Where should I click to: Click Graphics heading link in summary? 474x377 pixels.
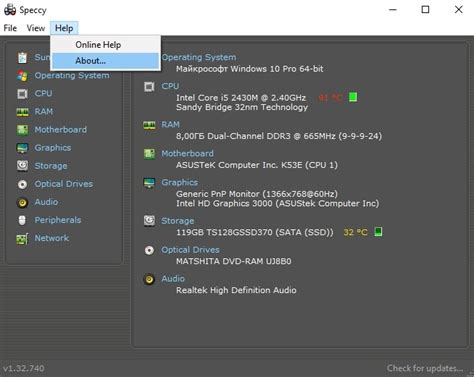tap(180, 183)
